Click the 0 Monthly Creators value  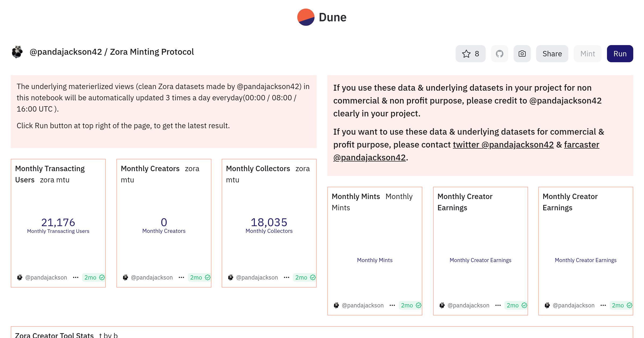pyautogui.click(x=164, y=222)
